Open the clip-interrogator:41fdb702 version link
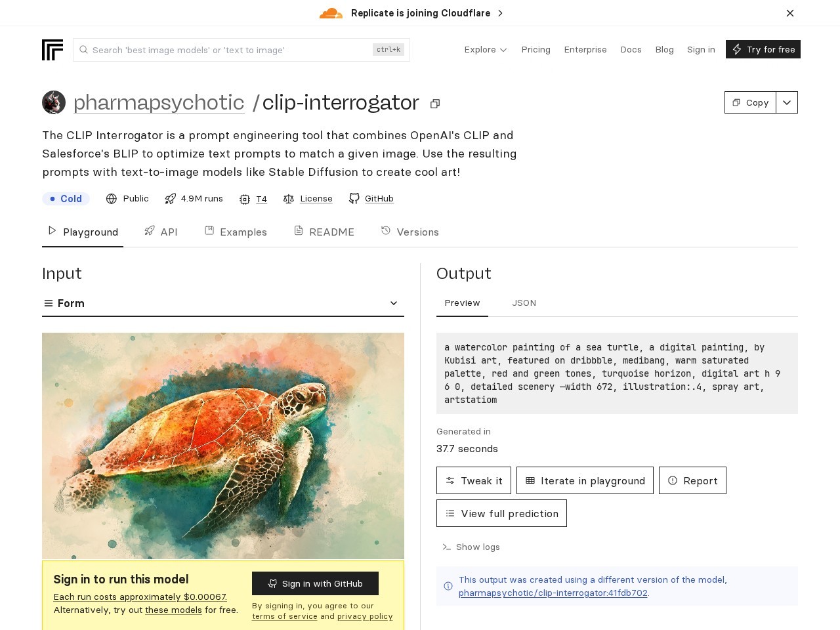The image size is (840, 630). tap(553, 593)
